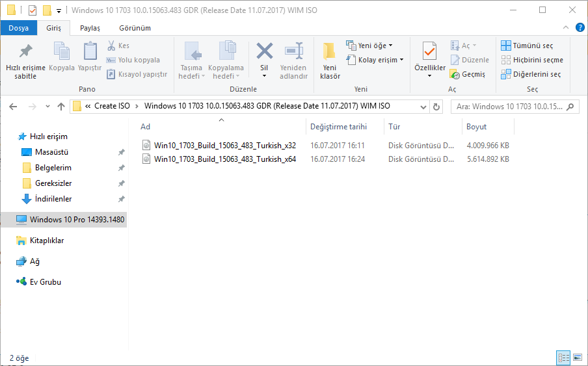Click Tümünü seç select all

pyautogui.click(x=527, y=46)
